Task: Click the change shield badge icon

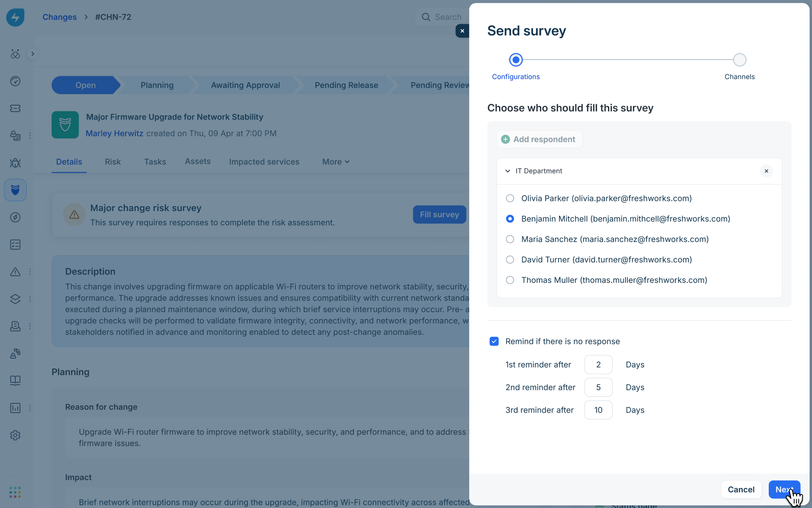Action: [x=65, y=125]
